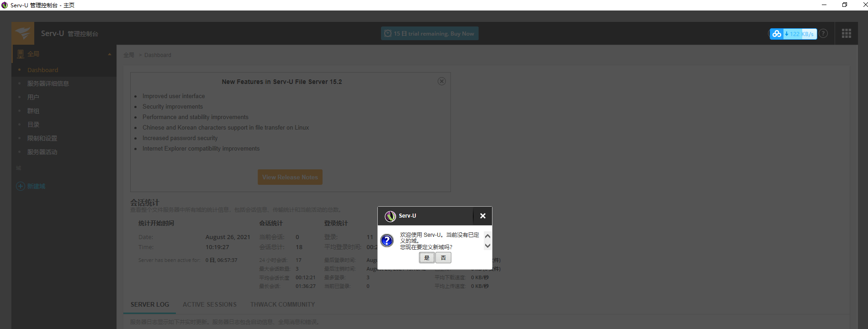The image size is (868, 329).
Task: Click the 登录统计 column heading
Action: 336,223
